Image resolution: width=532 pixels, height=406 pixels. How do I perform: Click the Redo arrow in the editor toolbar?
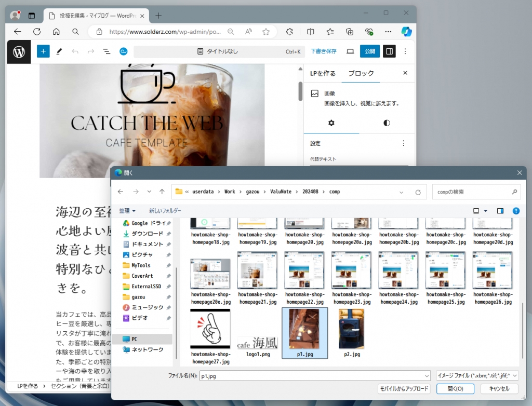(90, 51)
